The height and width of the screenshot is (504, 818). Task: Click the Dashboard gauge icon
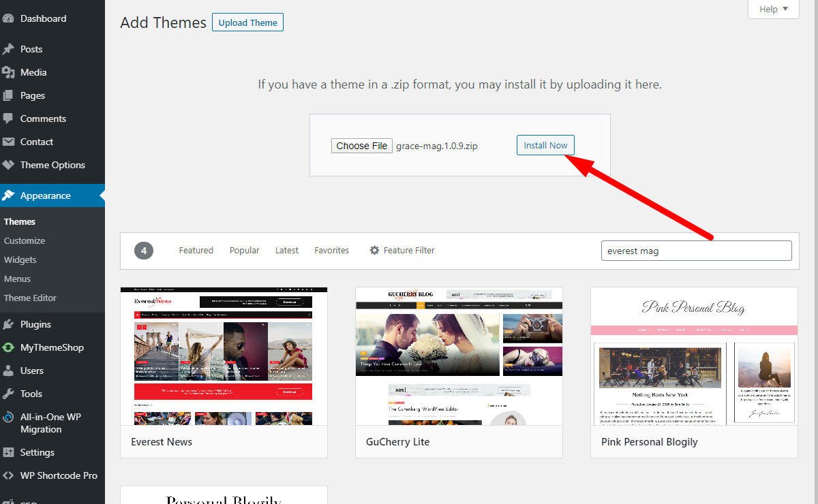click(8, 18)
